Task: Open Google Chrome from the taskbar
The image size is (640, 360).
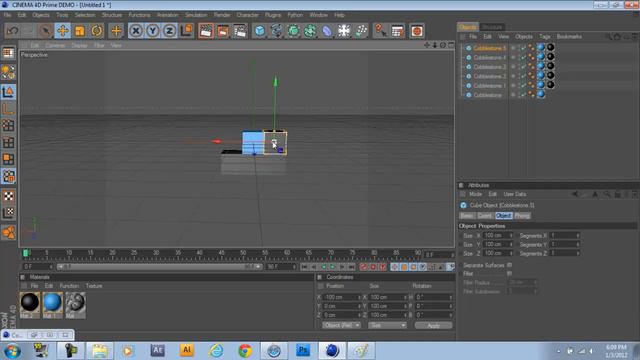Action: (x=245, y=350)
